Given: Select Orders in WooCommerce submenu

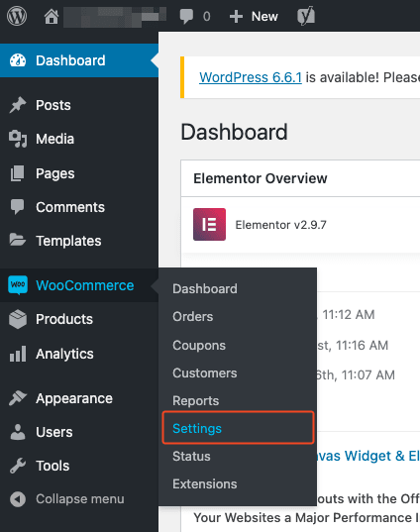Looking at the screenshot, I should pyautogui.click(x=193, y=317).
